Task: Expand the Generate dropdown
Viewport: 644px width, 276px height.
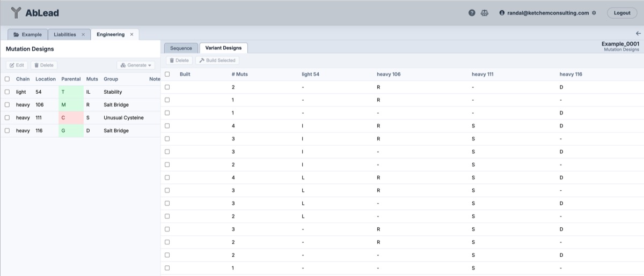Action: (136, 65)
